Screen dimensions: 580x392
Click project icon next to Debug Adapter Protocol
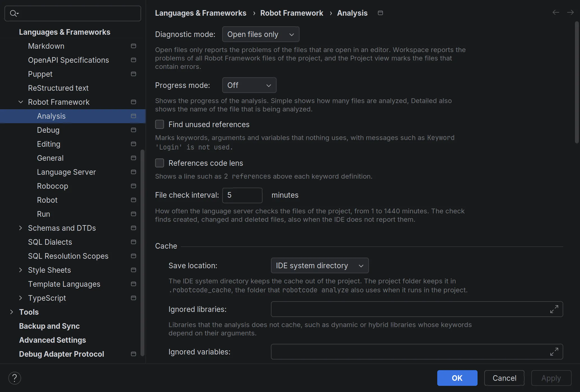pos(134,354)
